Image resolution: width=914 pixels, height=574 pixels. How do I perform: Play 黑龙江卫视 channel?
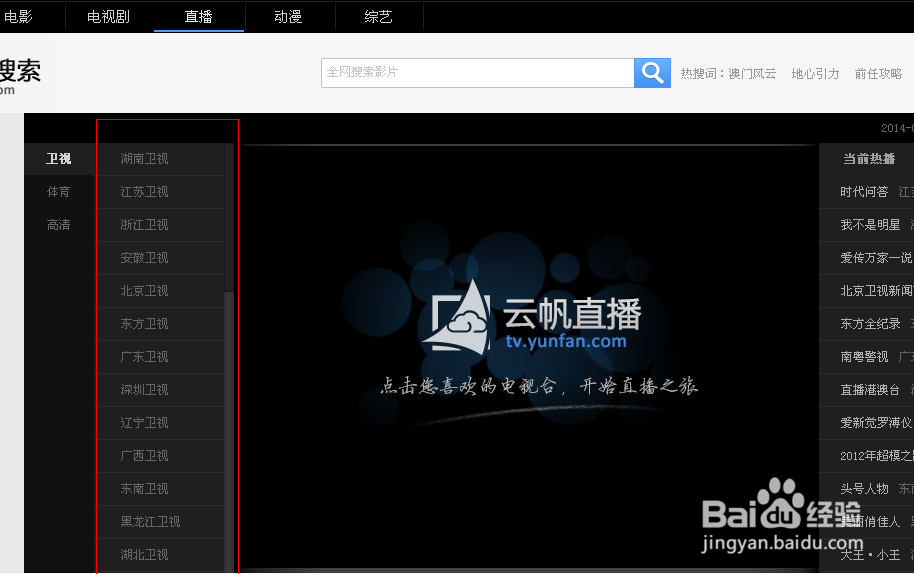160,522
